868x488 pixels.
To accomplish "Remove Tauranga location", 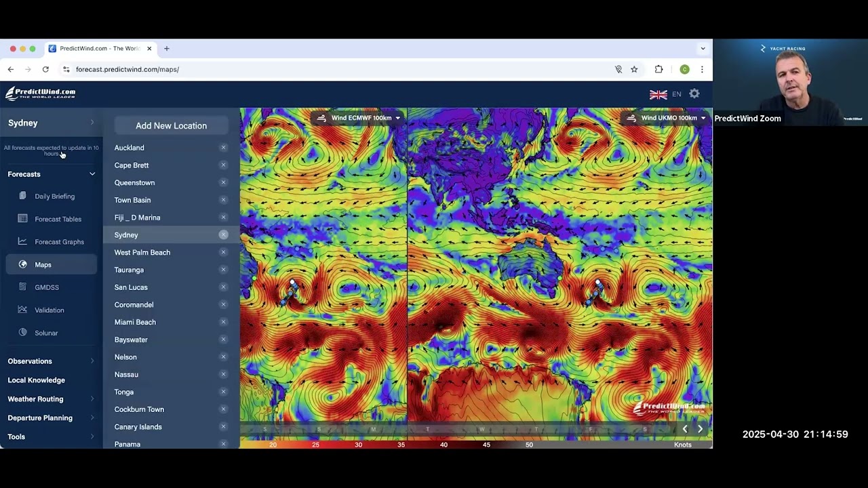I will click(223, 270).
